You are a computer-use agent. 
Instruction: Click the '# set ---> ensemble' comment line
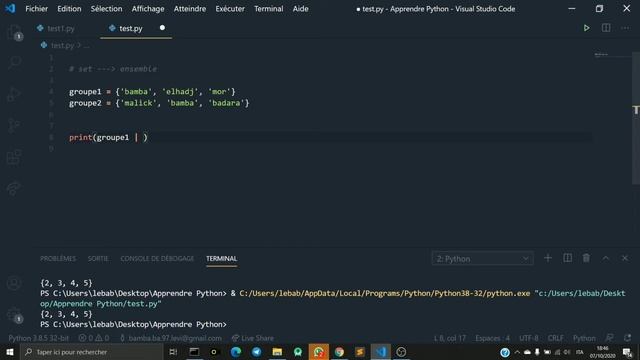[113, 69]
